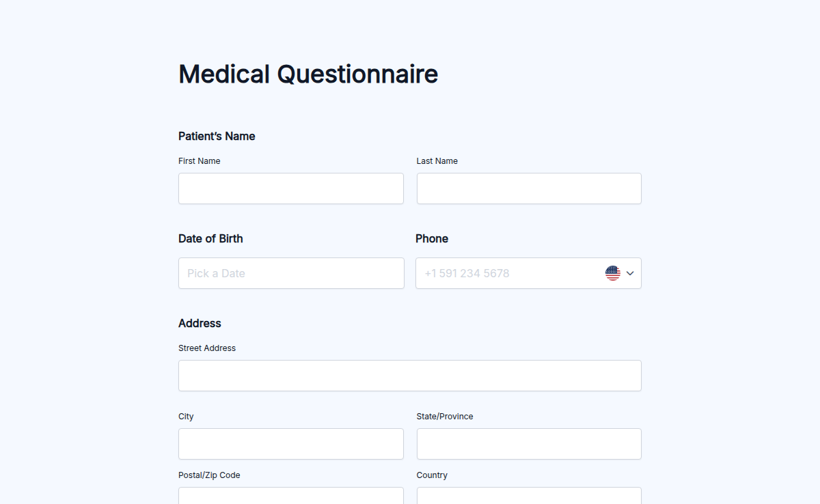The image size is (820, 504).
Task: Click the Street Address field
Action: (409, 375)
